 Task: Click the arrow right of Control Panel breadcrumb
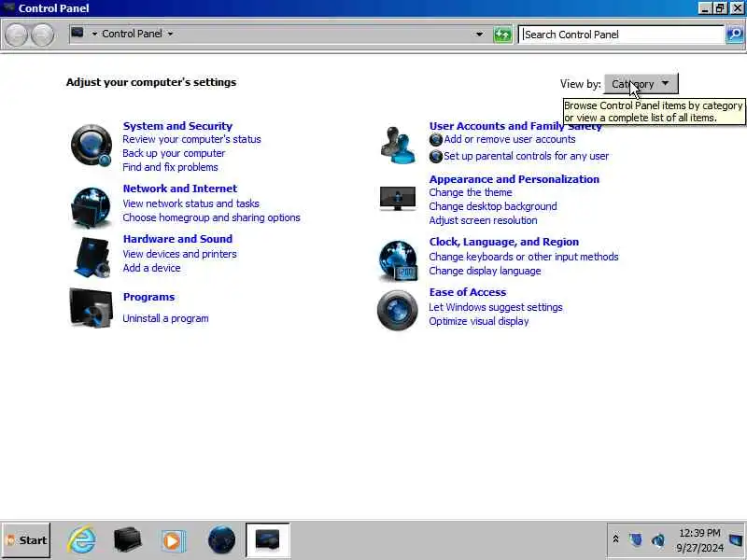tap(170, 34)
